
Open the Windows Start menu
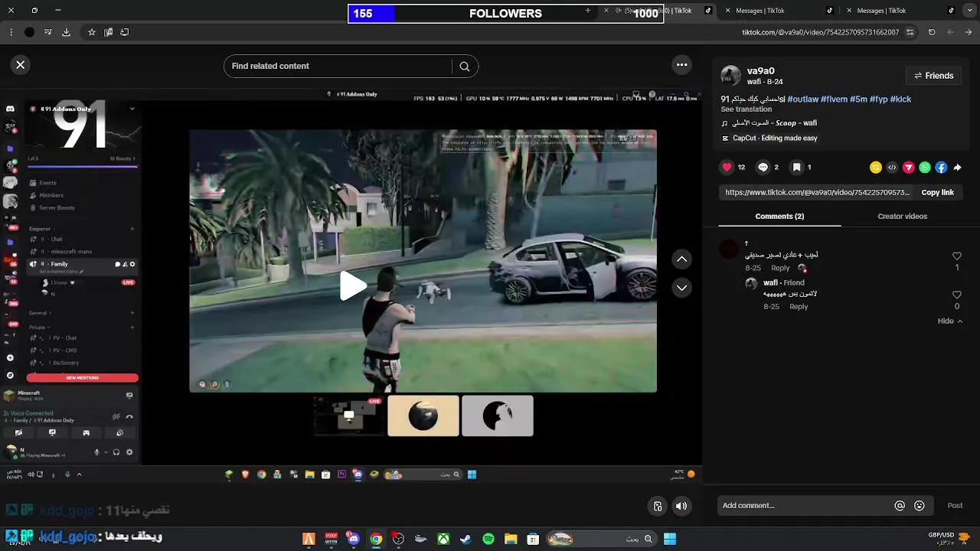670,539
